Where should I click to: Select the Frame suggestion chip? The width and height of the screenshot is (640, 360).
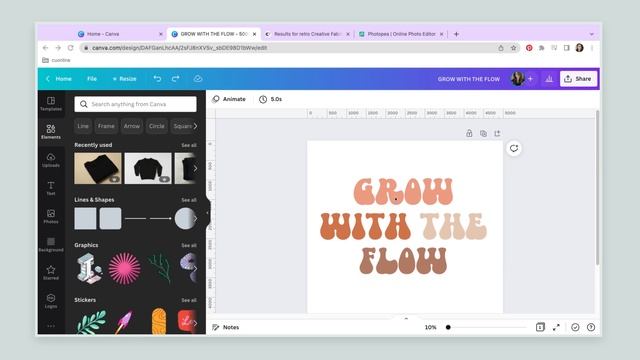point(106,126)
